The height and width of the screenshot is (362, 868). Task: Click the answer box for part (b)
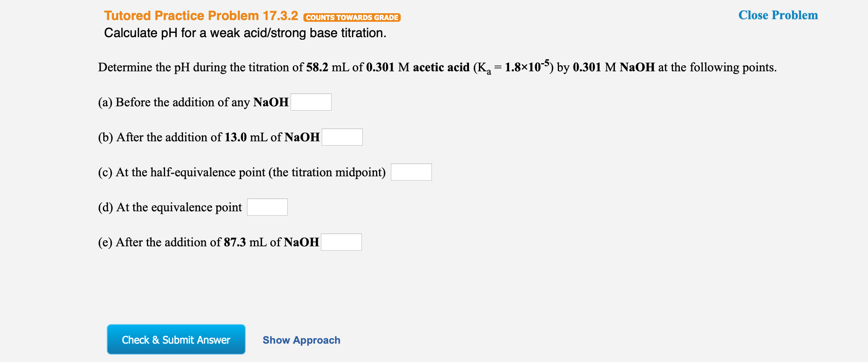[342, 137]
